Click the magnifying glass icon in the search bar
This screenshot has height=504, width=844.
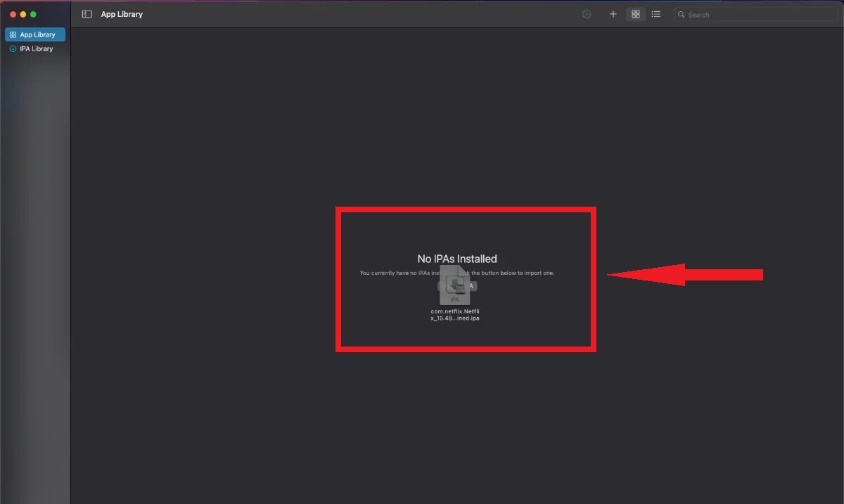[x=680, y=14]
